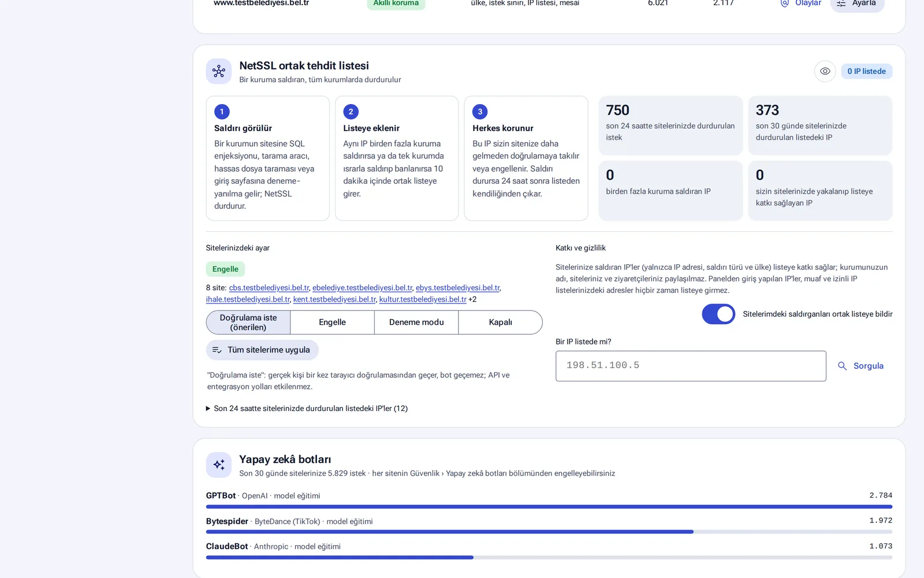
Task: Select the Kapalı option
Action: pos(500,323)
